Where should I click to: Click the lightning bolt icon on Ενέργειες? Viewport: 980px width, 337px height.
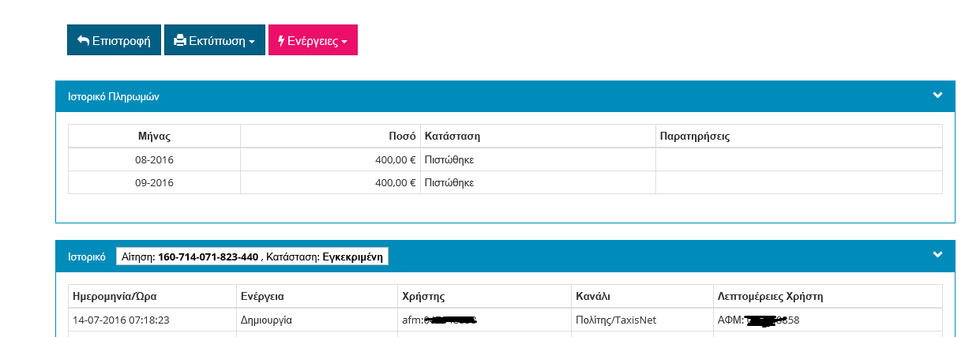pyautogui.click(x=281, y=40)
